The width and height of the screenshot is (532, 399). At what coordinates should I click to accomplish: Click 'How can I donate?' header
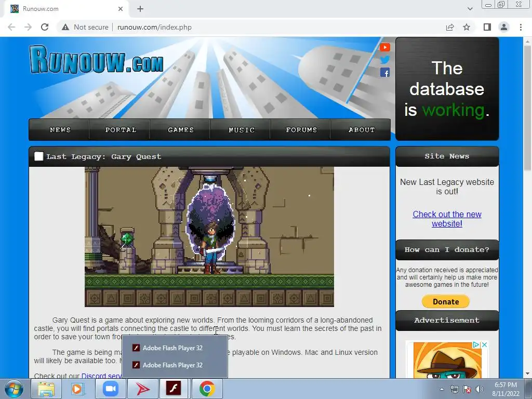tap(447, 250)
